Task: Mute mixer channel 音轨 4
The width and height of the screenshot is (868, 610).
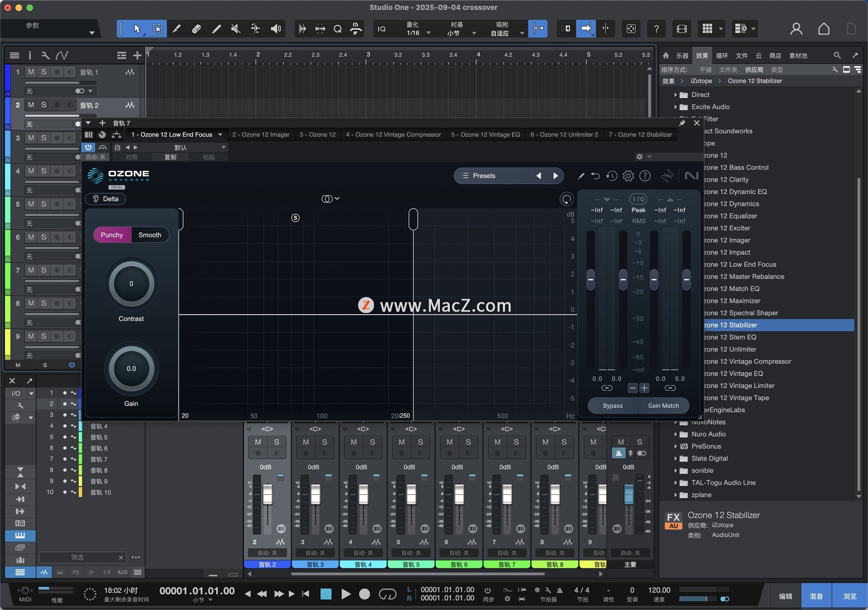Action: (x=354, y=442)
